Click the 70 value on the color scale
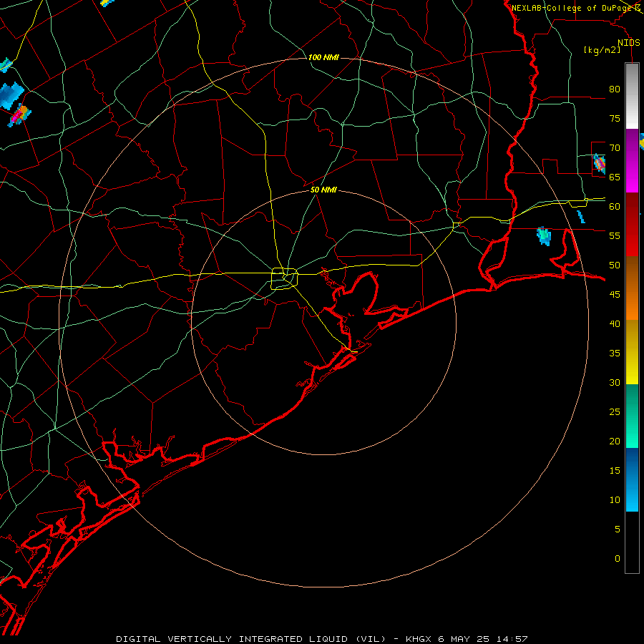Image resolution: width=644 pixels, height=644 pixels. (615, 148)
